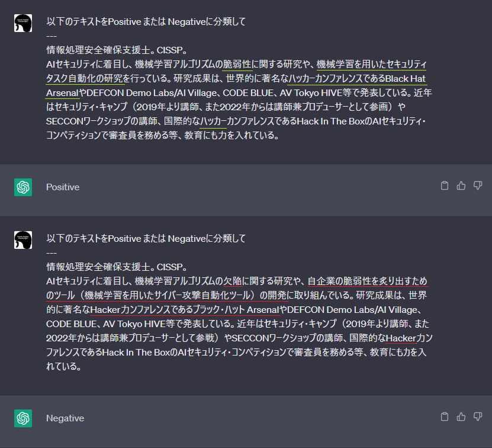
Task: Click the green-underlined タスク自動化の研究 phrase
Action: (x=85, y=79)
